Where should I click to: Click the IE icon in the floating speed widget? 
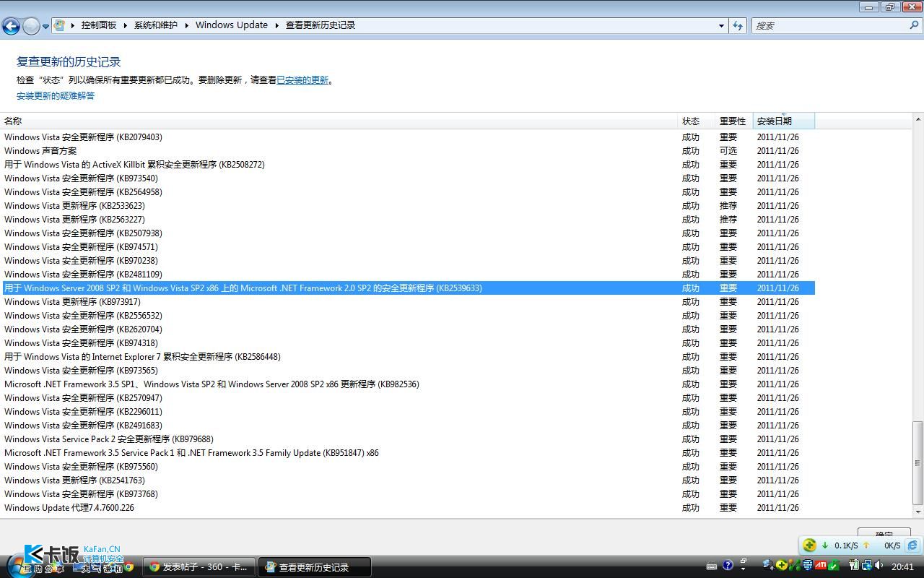point(912,545)
